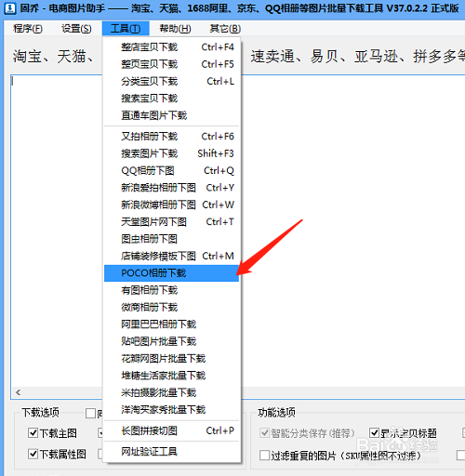Choose 整店宝贝下载 from the menu

(171, 47)
